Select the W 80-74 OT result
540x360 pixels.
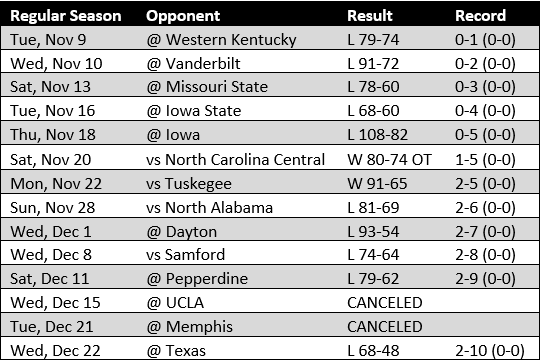tap(389, 160)
